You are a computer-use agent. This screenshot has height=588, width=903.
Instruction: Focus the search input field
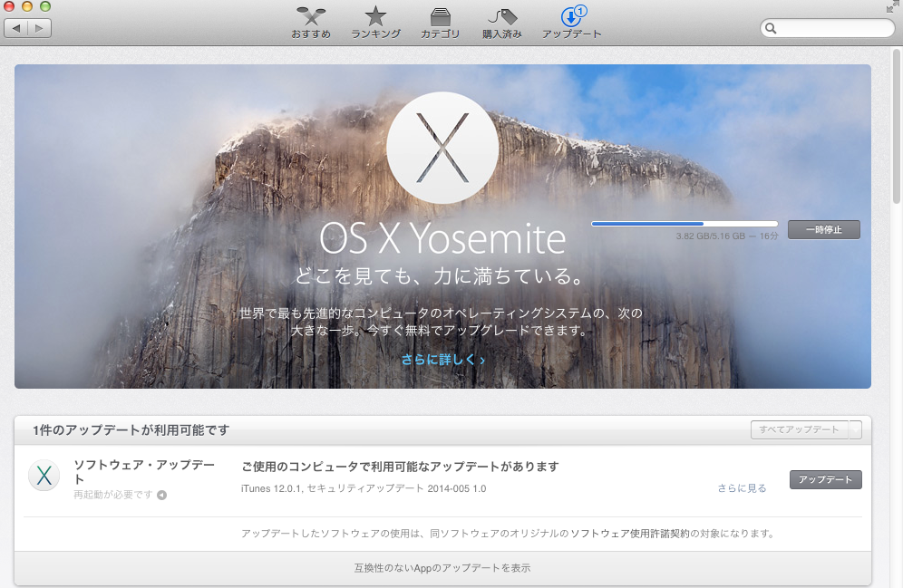tap(828, 28)
